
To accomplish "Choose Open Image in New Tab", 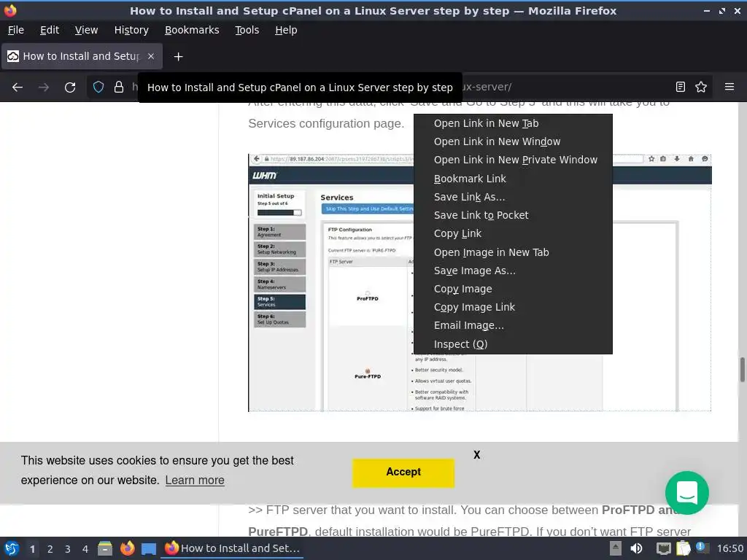I will [513, 252].
